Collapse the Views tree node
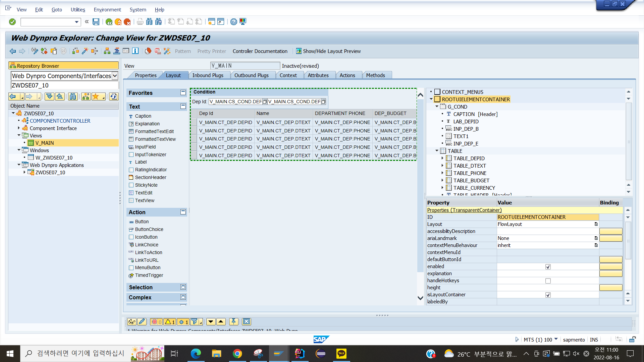Image resolution: width=644 pixels, height=362 pixels. pos(19,135)
